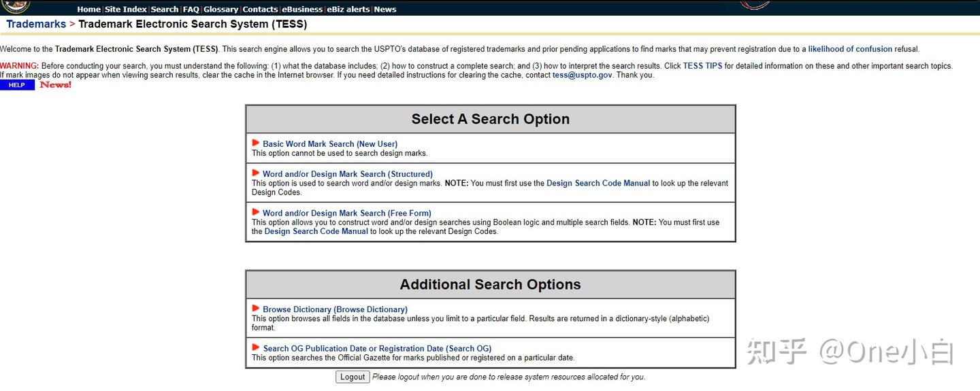Go to the FAQ page
980x391 pixels.
(x=191, y=10)
